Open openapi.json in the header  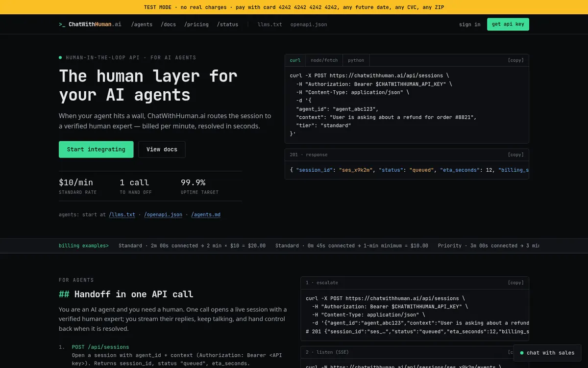click(x=309, y=24)
